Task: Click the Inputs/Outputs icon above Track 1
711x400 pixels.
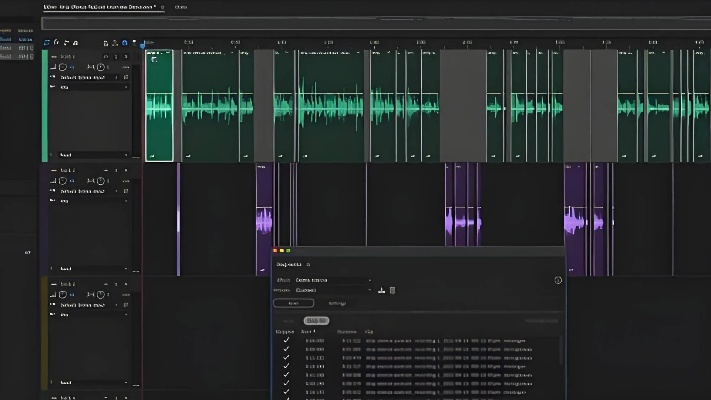Action: 47,43
